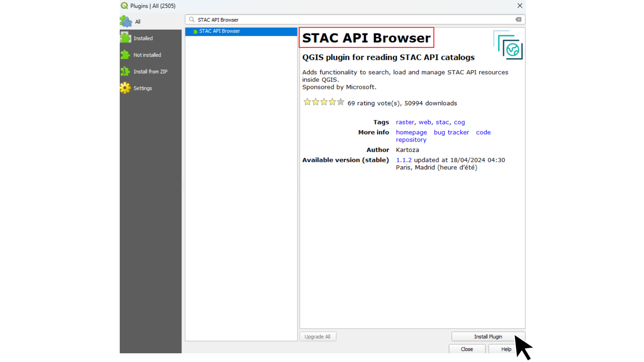Click into the plugin search field
644x362 pixels.
355,20
